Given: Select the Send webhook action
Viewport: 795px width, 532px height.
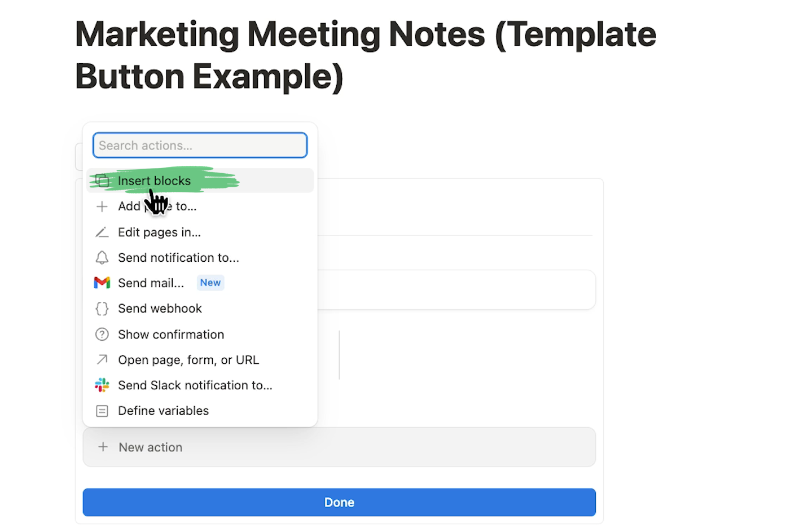Looking at the screenshot, I should [x=160, y=309].
